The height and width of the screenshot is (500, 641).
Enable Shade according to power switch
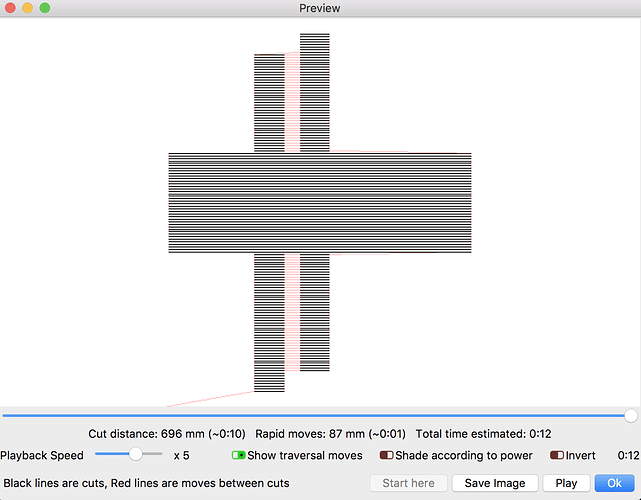click(386, 455)
